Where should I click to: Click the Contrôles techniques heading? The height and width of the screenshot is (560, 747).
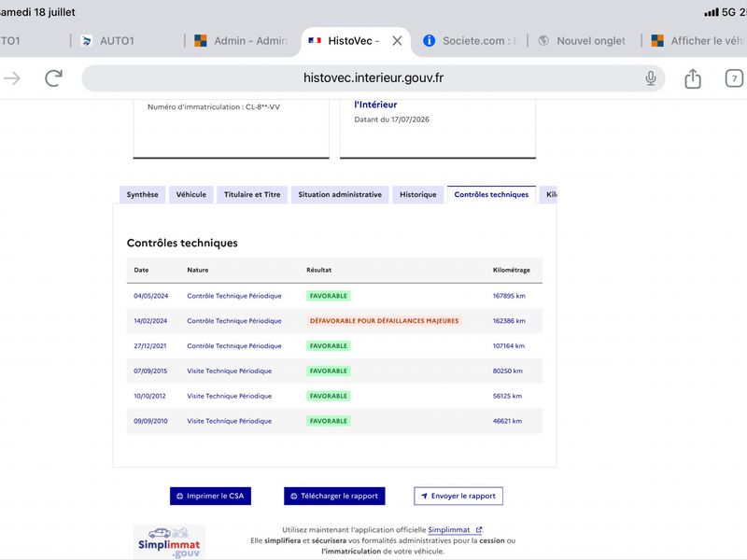pos(182,243)
